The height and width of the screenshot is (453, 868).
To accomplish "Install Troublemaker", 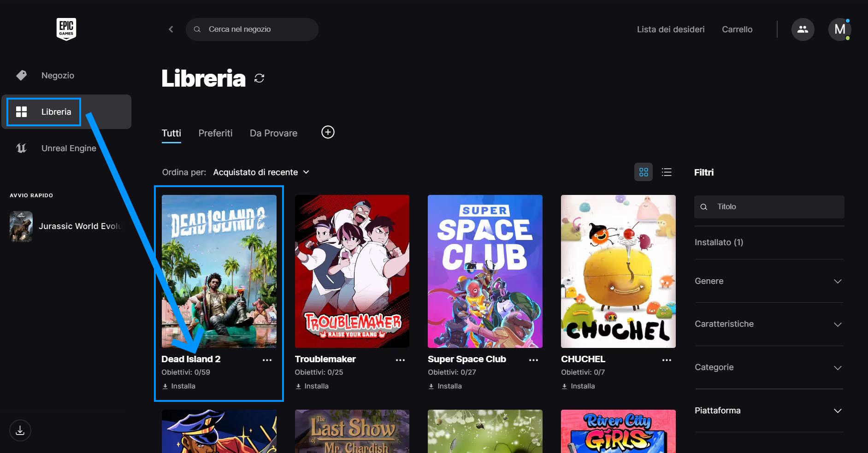I will (312, 386).
